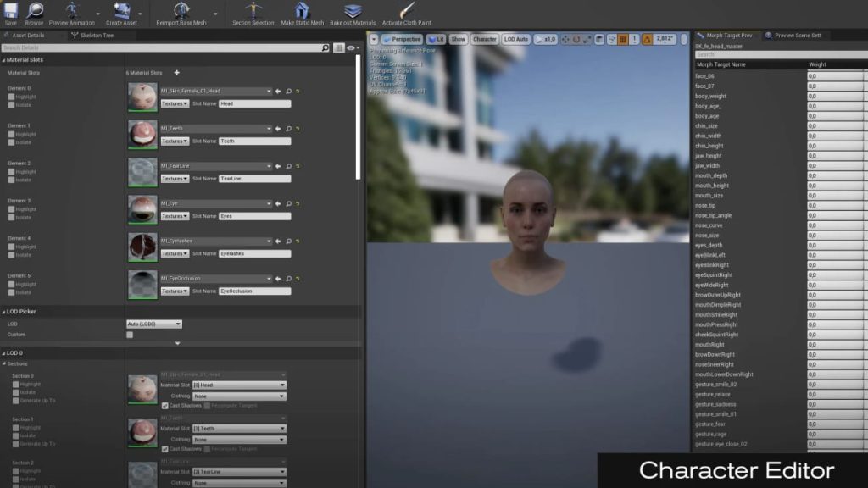The height and width of the screenshot is (488, 868).
Task: Click the Character viewport button
Action: click(x=485, y=38)
